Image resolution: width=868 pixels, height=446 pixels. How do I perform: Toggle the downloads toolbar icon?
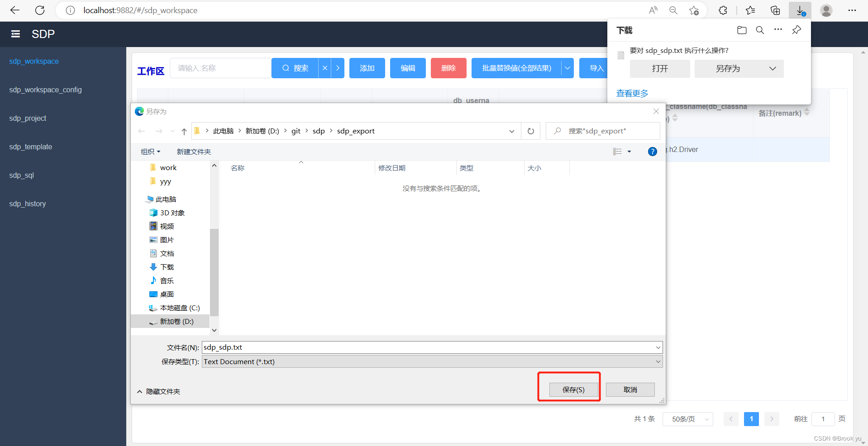click(800, 10)
